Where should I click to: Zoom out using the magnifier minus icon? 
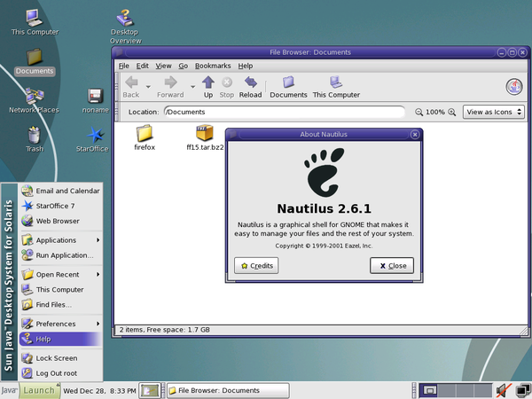[x=419, y=112]
